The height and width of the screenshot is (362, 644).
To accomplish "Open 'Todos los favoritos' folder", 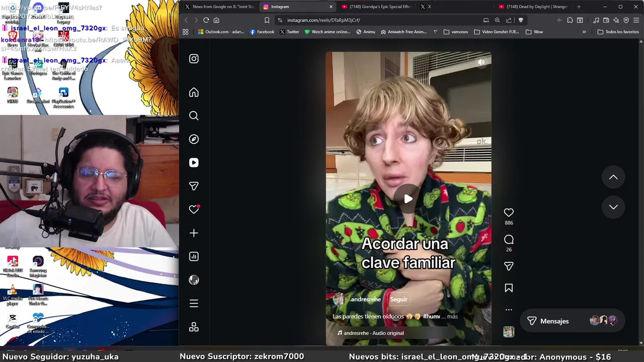I will pos(618,32).
